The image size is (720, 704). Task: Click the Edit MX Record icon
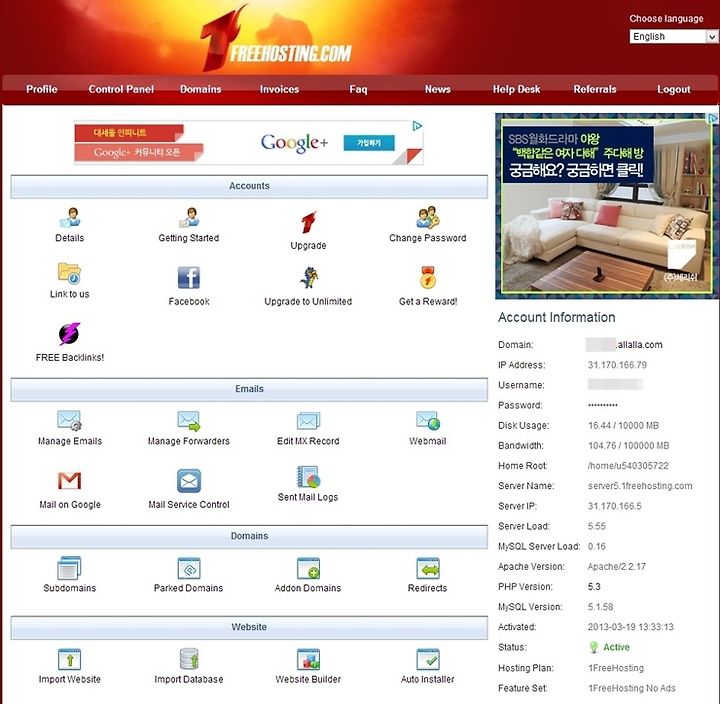coord(308,420)
